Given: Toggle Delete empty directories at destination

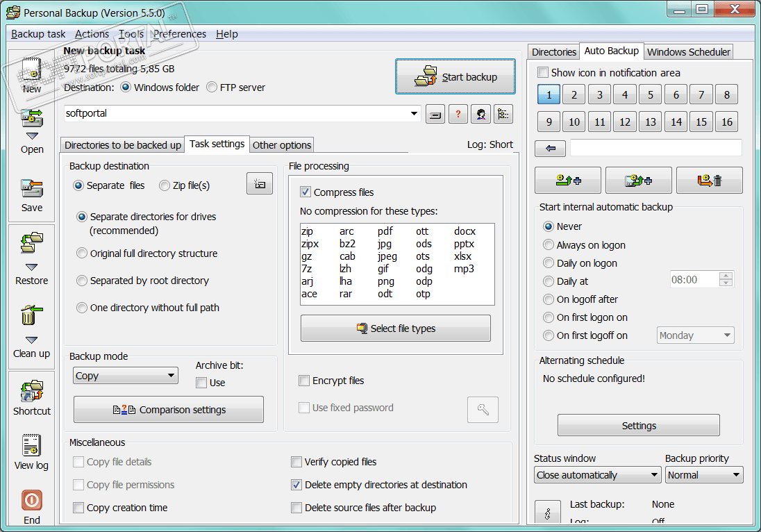Looking at the screenshot, I should point(296,485).
